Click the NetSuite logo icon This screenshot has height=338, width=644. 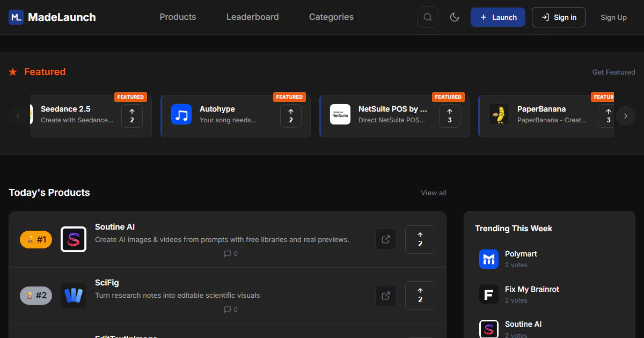tap(340, 114)
